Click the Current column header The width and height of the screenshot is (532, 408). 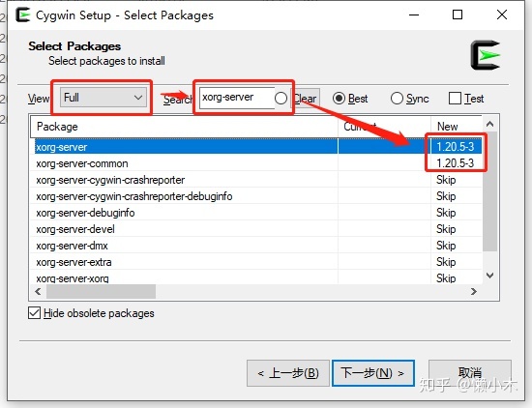click(x=384, y=127)
